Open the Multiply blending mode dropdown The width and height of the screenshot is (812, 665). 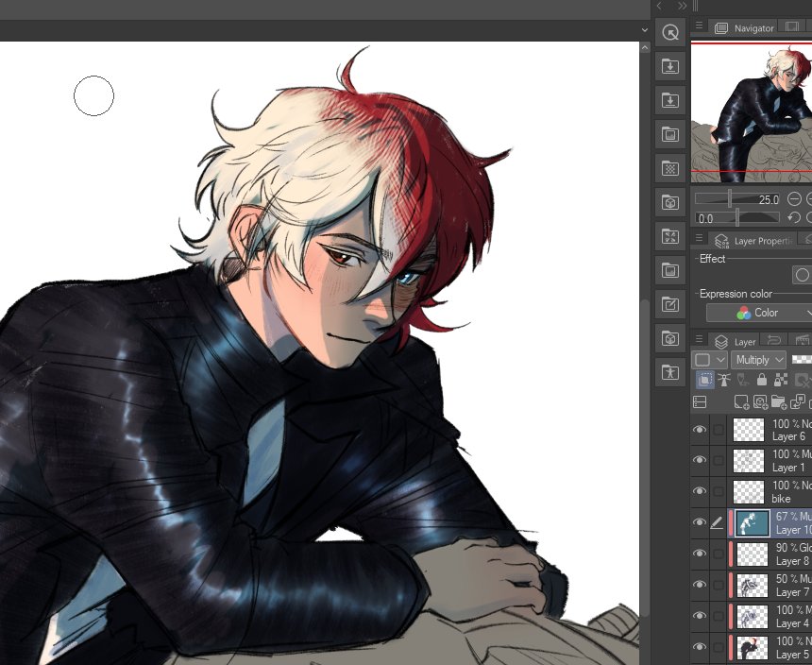point(758,360)
